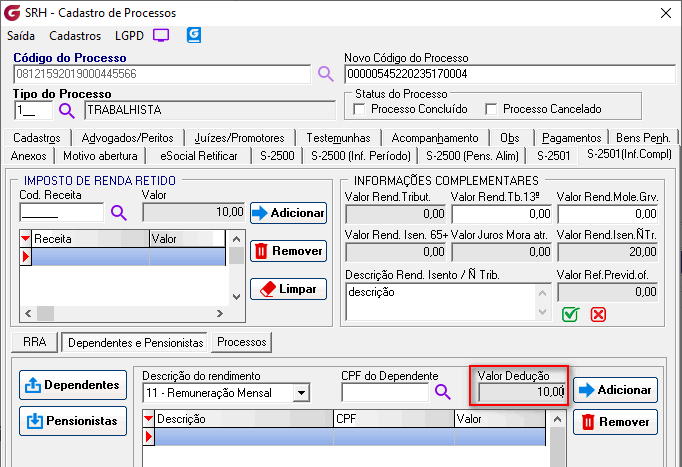682x467 pixels.
Task: Click the green checkmark confirm icon
Action: click(570, 314)
